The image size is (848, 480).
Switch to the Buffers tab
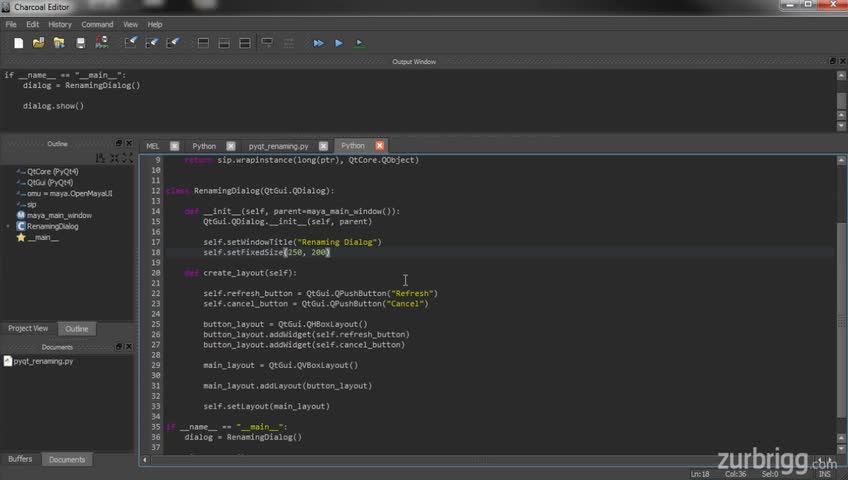pyautogui.click(x=20, y=459)
